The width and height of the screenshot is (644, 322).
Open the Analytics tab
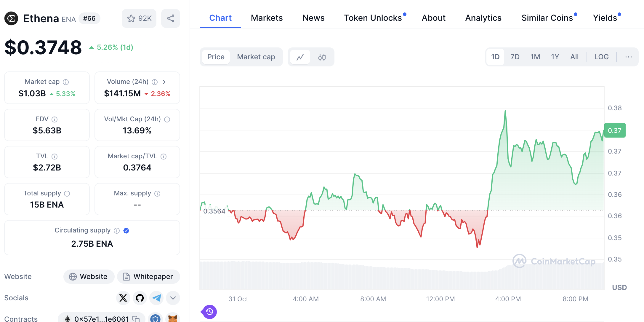coord(483,18)
